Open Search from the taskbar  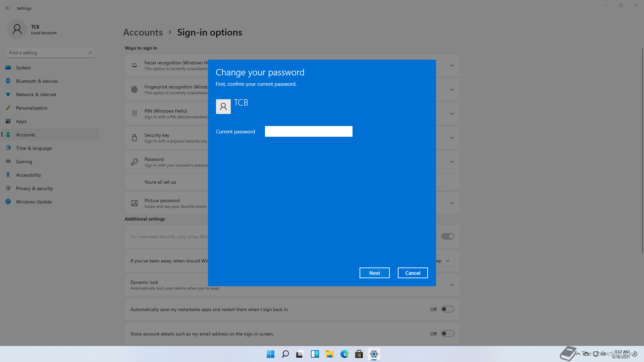tap(285, 354)
